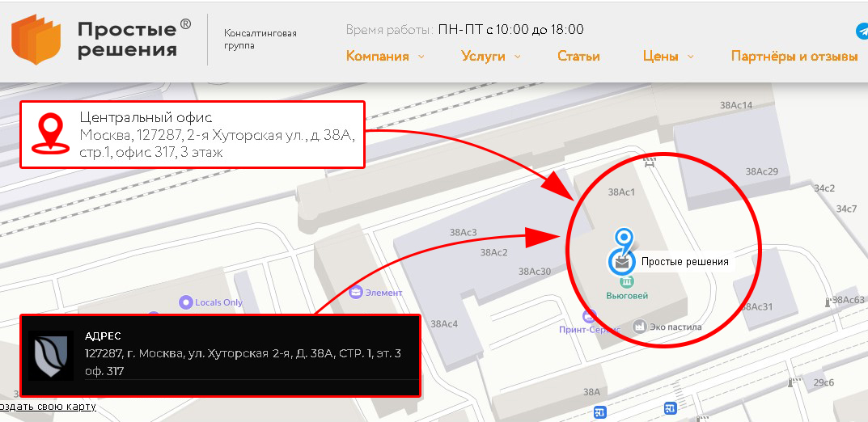868x422 pixels.
Task: Click the shield logo in the black address card
Action: click(51, 356)
